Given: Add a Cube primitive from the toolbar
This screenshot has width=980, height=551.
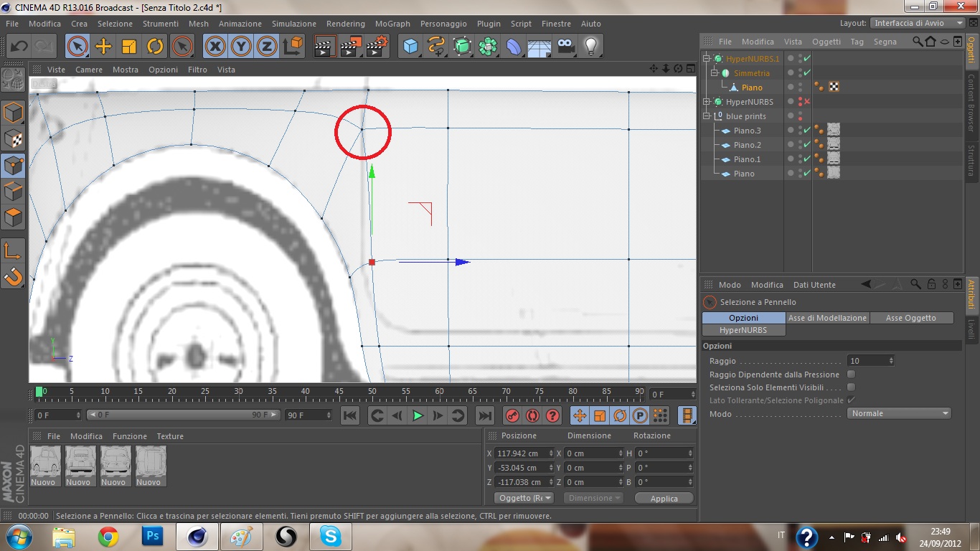Looking at the screenshot, I should pyautogui.click(x=410, y=47).
